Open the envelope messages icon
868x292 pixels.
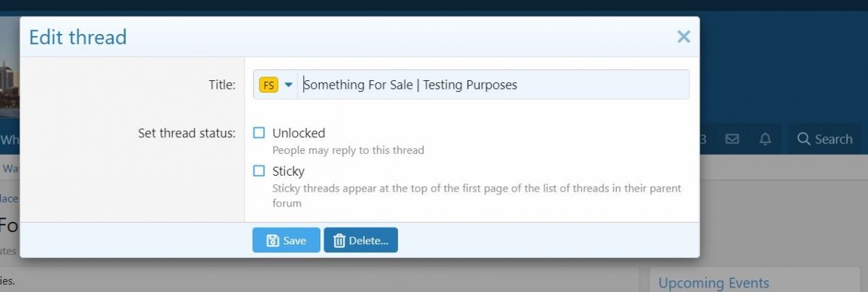pos(732,139)
